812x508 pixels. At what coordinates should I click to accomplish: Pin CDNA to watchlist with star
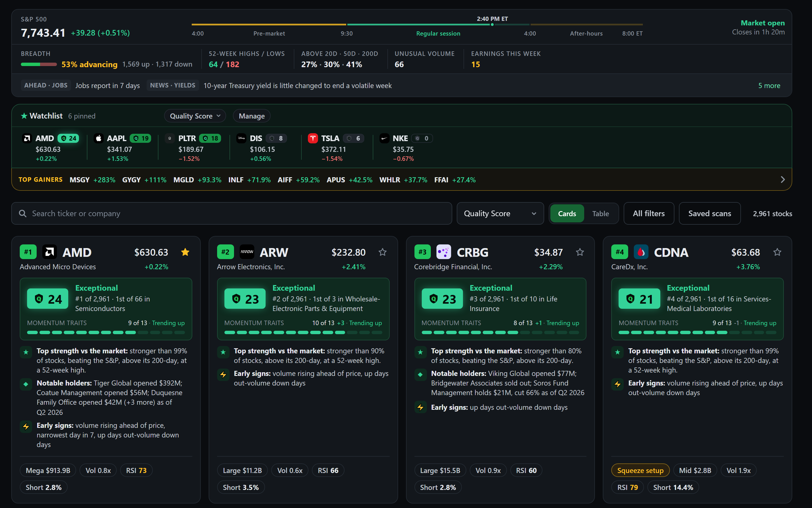coord(777,252)
